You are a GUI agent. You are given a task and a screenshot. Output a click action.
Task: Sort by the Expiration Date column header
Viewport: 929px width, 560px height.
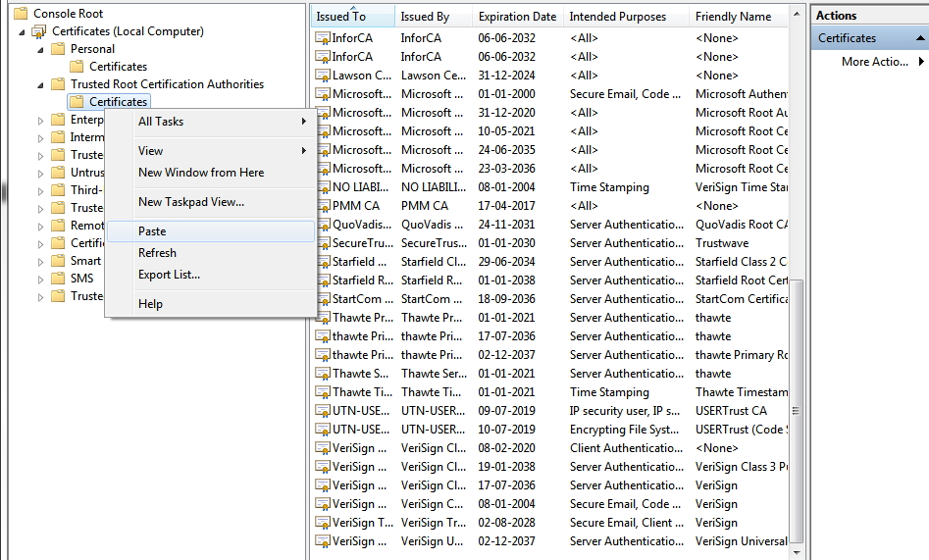coord(517,17)
